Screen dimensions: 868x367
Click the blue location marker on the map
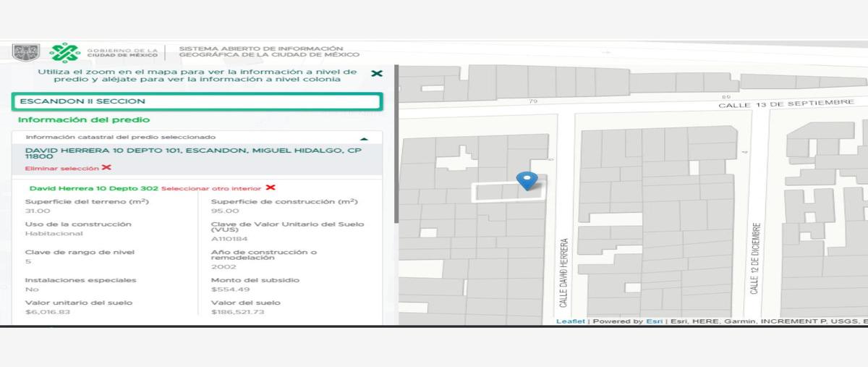[527, 180]
